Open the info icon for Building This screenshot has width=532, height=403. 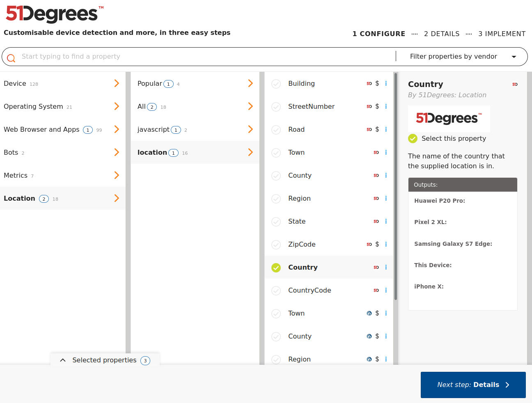point(386,83)
